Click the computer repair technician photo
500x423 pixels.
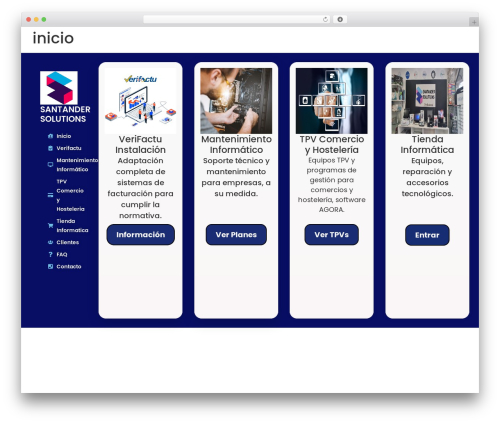click(x=236, y=101)
